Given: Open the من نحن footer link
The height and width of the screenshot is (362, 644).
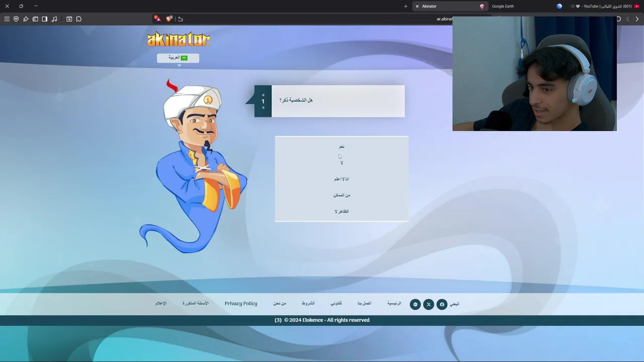Looking at the screenshot, I should (280, 303).
